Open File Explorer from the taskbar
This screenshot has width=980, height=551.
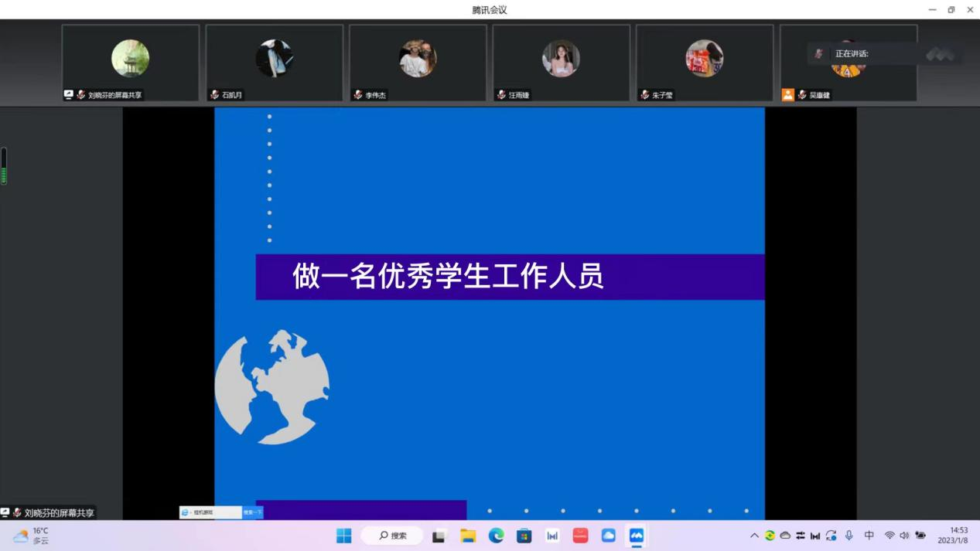pyautogui.click(x=468, y=536)
